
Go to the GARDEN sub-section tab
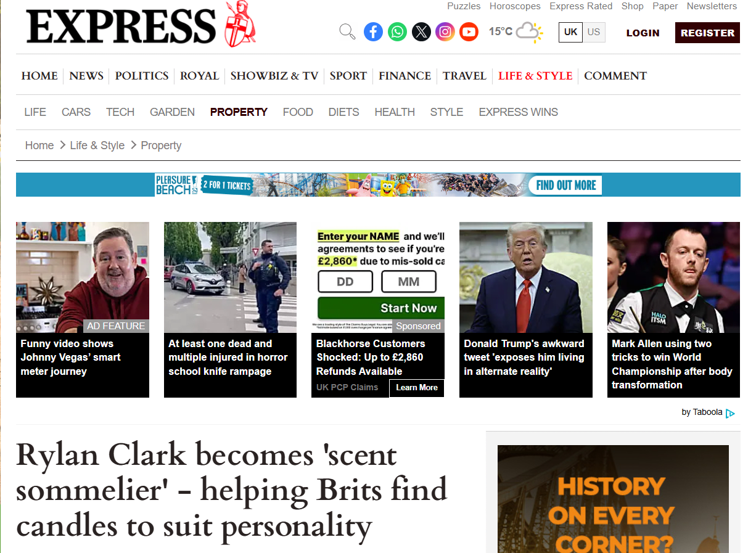pos(172,112)
